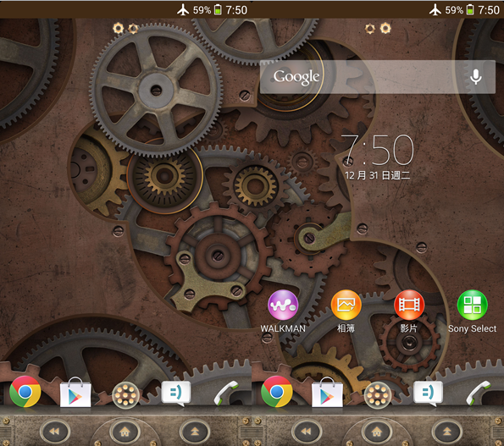Image resolution: width=504 pixels, height=446 pixels.
Task: Select the second page indicator gear on the left screen
Action: tap(133, 29)
